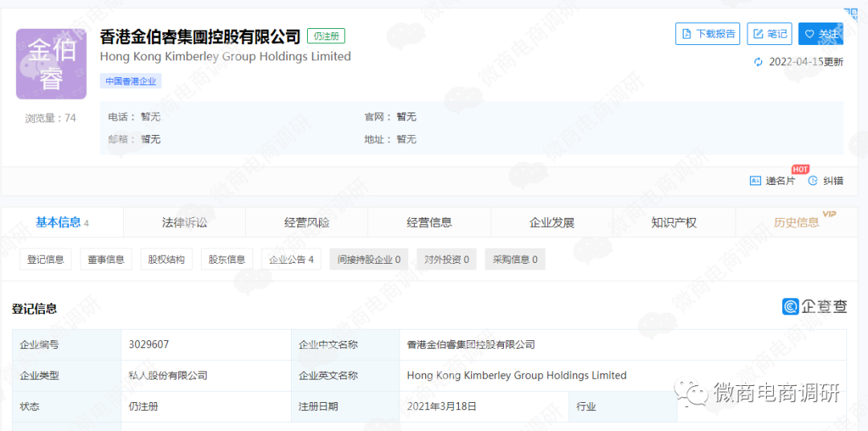Click the table cell Hong Kong Kimberley Group Holdings Limited
This screenshot has height=431, width=868.
623,376
